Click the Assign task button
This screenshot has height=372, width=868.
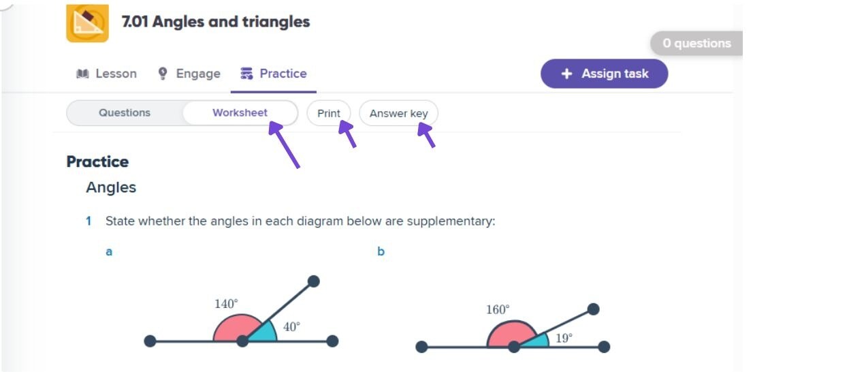pos(605,74)
